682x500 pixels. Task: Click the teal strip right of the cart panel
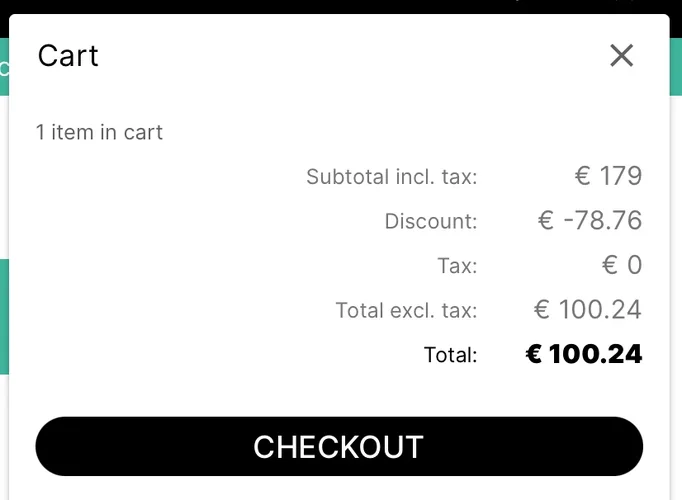point(675,67)
